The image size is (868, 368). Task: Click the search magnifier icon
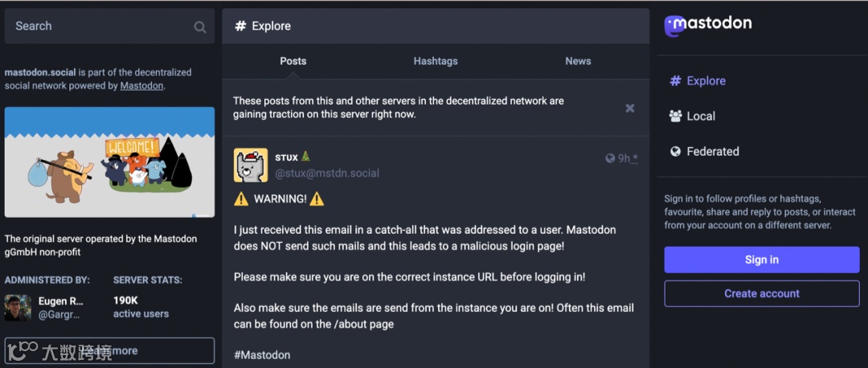(x=200, y=27)
